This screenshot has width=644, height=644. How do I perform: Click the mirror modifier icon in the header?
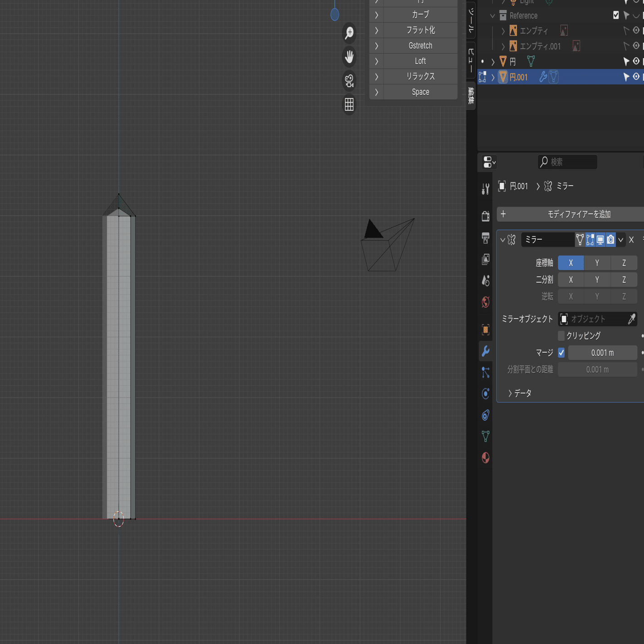point(511,240)
